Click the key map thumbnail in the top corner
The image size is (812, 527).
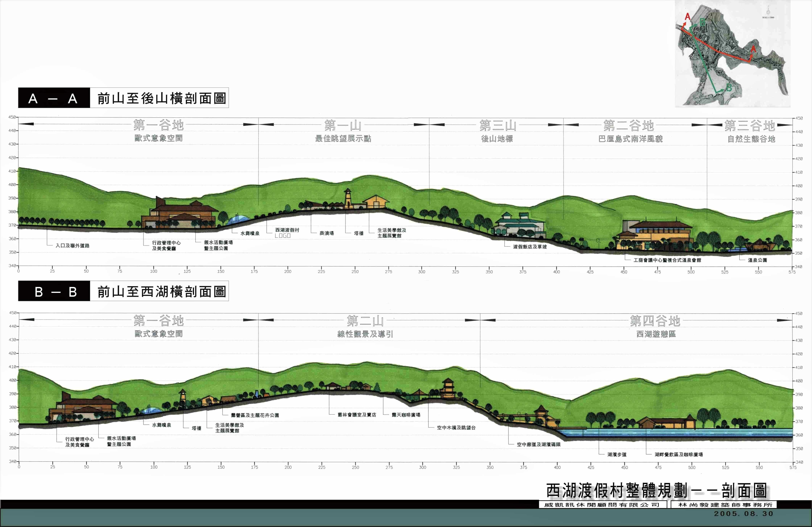(x=732, y=54)
